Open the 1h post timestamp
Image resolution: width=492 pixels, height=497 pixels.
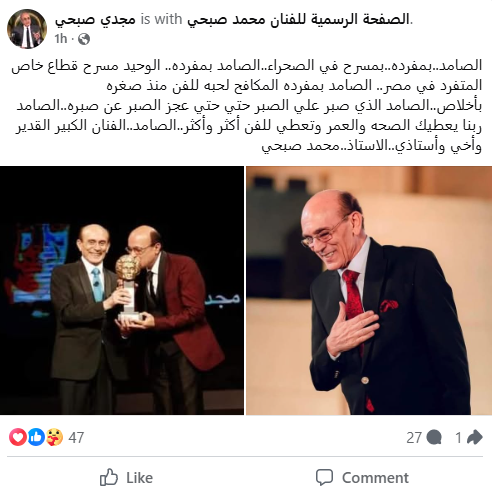pos(61,39)
